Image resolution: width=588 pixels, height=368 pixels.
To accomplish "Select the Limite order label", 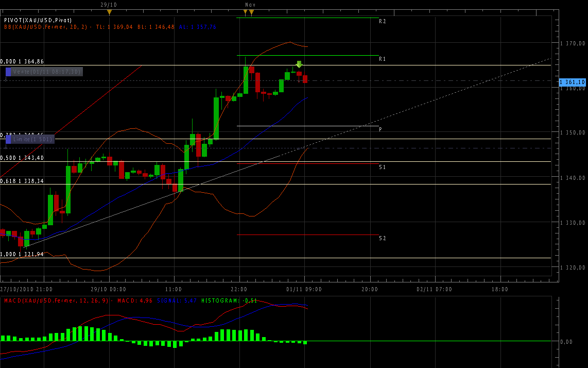I will click(32, 139).
